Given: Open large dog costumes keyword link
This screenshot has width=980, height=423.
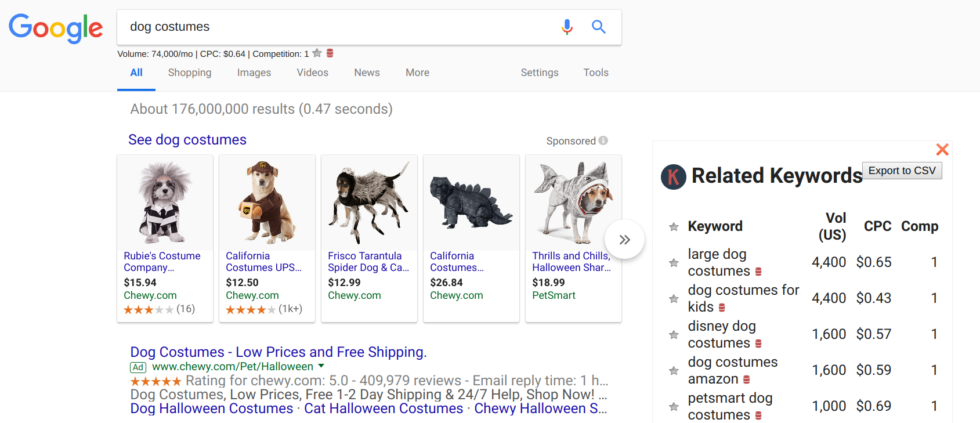Looking at the screenshot, I should [x=719, y=263].
